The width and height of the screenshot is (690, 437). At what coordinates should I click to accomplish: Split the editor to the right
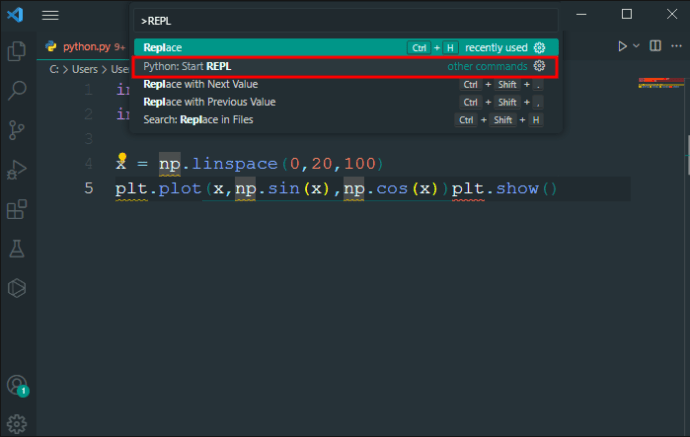(x=655, y=46)
